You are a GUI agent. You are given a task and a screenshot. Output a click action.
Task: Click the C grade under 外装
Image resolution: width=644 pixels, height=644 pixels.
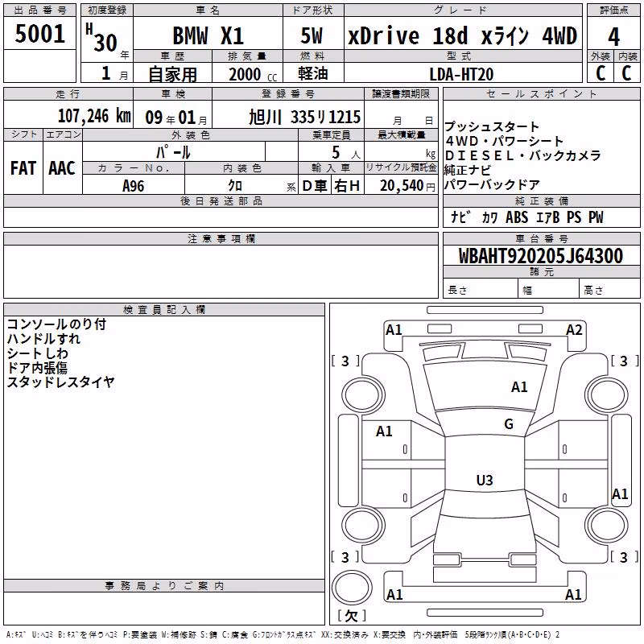(601, 73)
